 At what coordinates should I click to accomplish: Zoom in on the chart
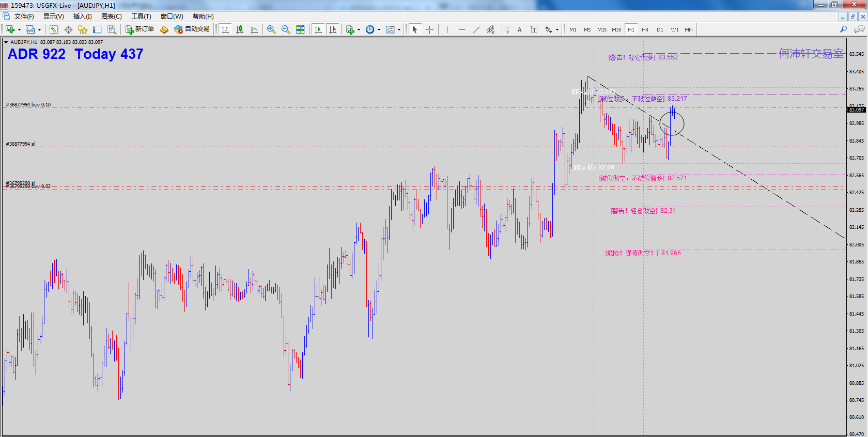[271, 29]
